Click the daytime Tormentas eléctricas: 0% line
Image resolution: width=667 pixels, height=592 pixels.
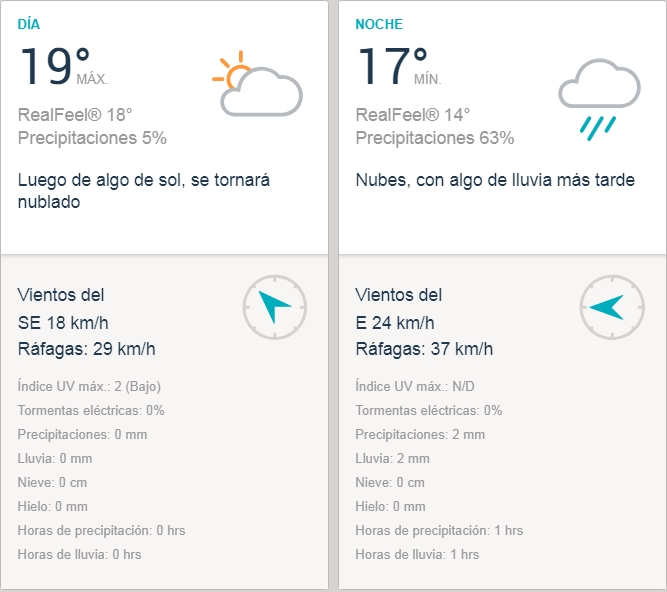pyautogui.click(x=91, y=410)
